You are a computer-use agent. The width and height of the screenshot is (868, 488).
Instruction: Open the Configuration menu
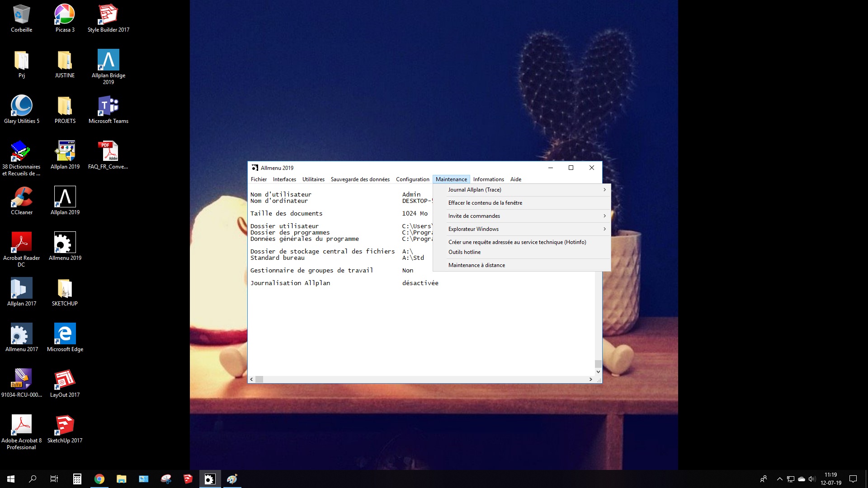pos(412,179)
